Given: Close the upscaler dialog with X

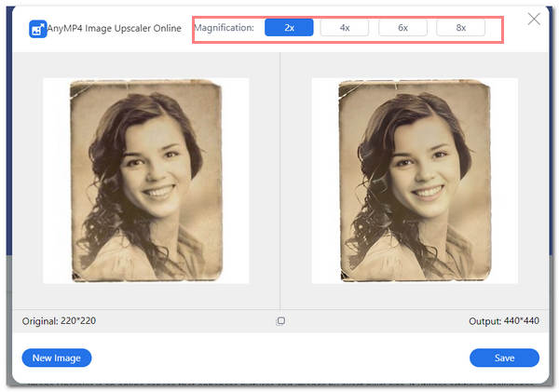Looking at the screenshot, I should (534, 19).
